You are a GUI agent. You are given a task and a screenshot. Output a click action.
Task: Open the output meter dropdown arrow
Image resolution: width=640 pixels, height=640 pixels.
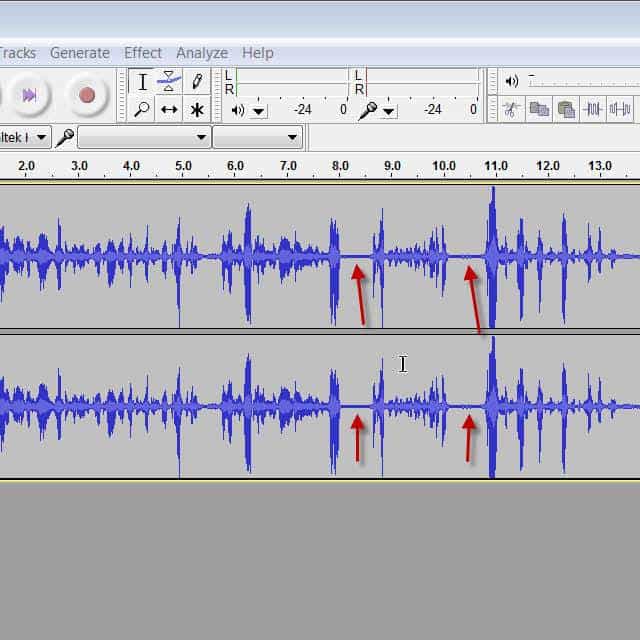click(260, 111)
